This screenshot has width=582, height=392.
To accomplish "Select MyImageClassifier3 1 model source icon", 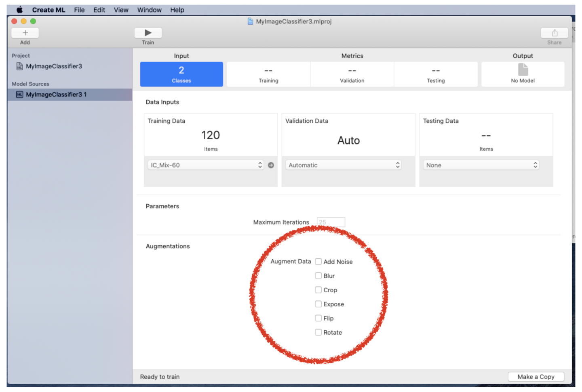I will pos(19,94).
